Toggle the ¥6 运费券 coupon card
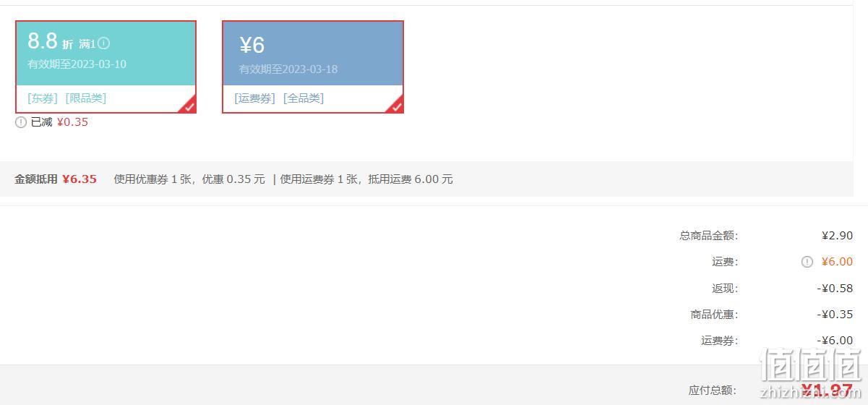Screen dimensions: 868x405 tap(313, 67)
